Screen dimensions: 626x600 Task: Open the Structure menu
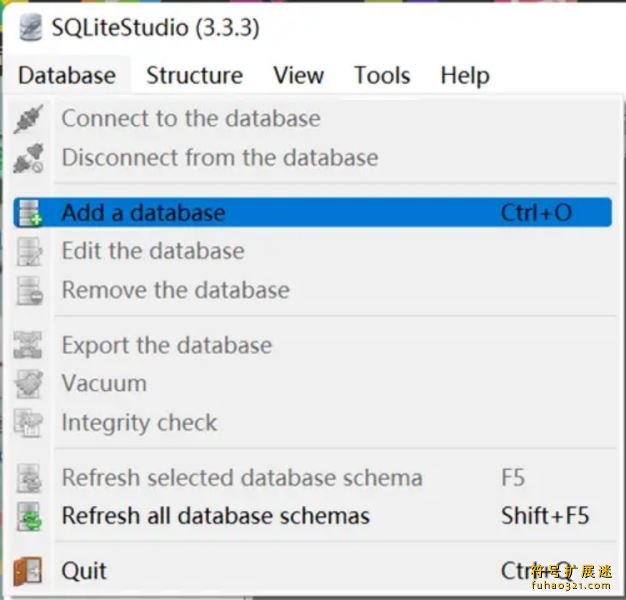[194, 75]
